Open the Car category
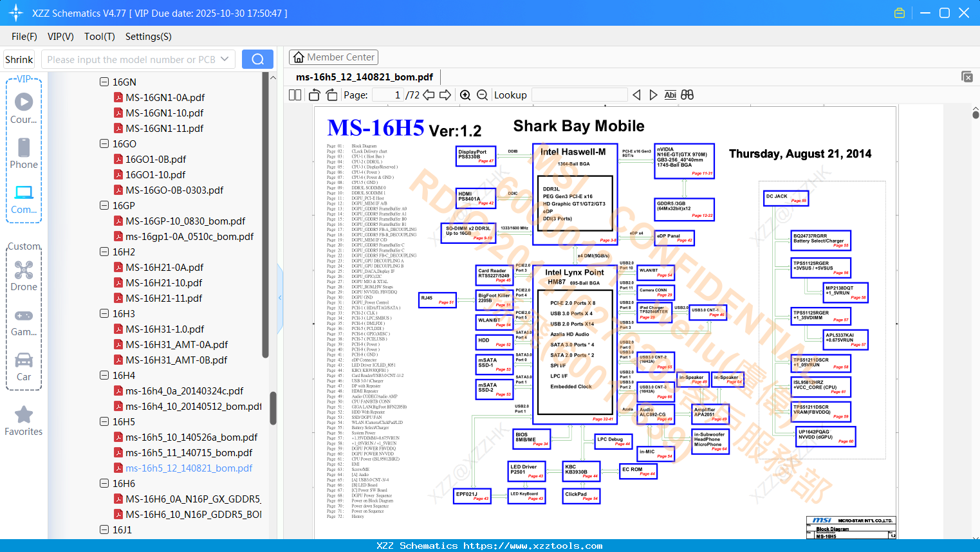The width and height of the screenshot is (980, 552). (x=24, y=366)
